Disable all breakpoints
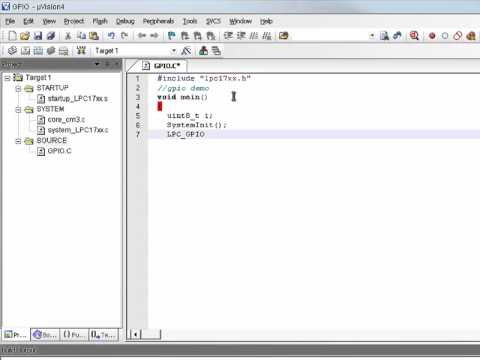Viewport: 480px width, 360px height. [x=458, y=36]
